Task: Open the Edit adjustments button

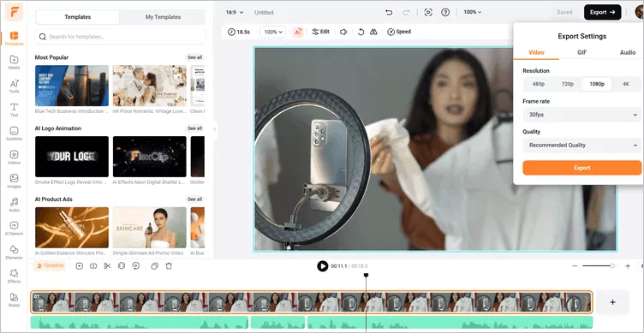Action: coord(321,32)
